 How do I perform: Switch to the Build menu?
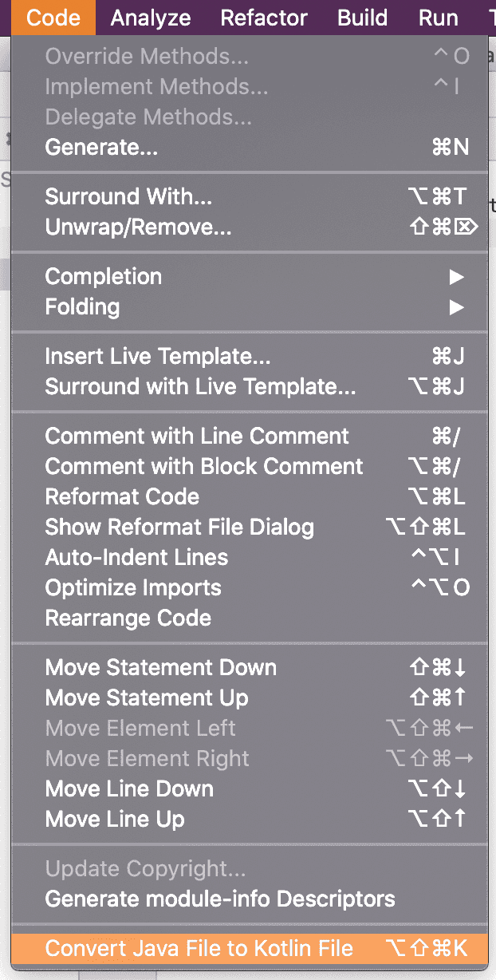pyautogui.click(x=362, y=18)
